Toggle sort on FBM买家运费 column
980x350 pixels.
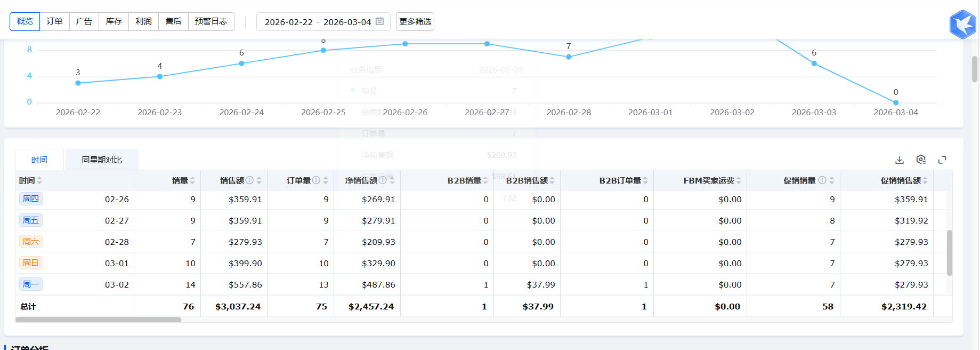tap(739, 181)
